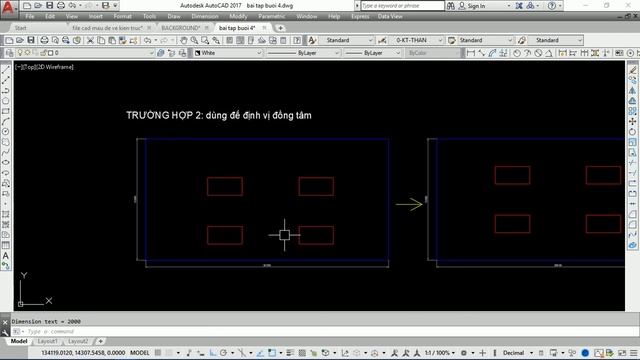This screenshot has height=360, width=640.
Task: Click the Open file icon in the Standard toolbar
Action: (20, 40)
